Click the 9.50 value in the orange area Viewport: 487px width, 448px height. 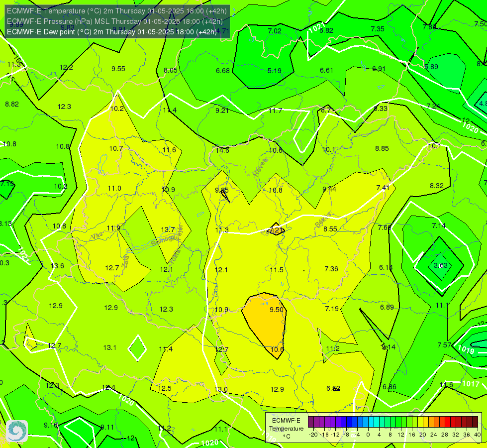point(277,310)
